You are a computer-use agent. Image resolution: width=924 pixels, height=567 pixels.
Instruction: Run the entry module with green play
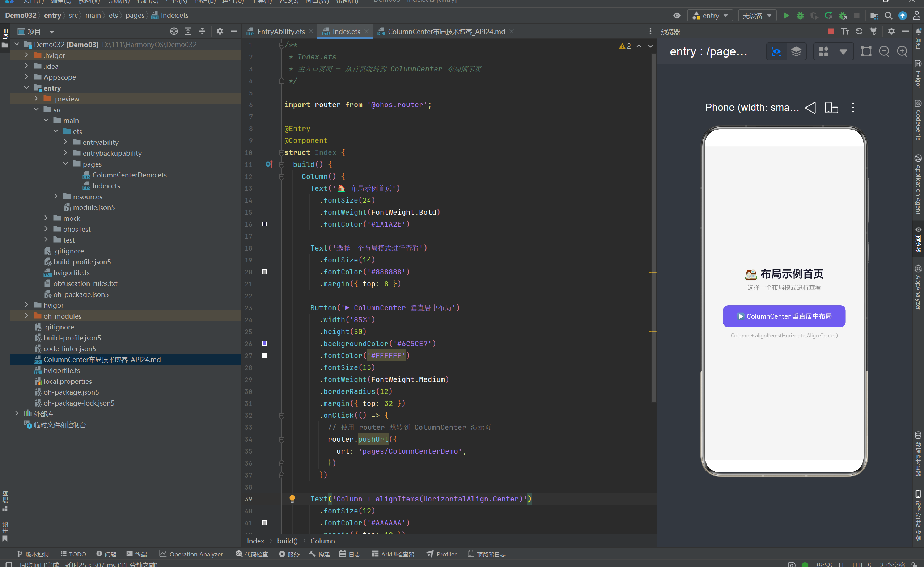coord(786,16)
